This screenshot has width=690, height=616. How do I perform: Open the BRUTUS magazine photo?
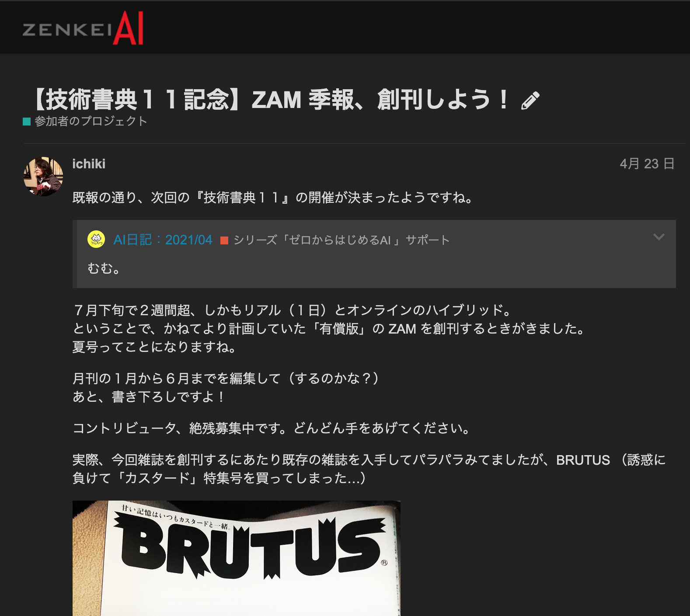coord(236,558)
